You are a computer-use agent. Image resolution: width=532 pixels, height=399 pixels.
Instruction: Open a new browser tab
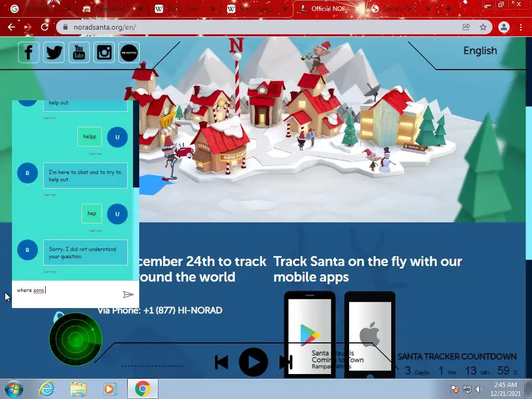pyautogui.click(x=448, y=9)
